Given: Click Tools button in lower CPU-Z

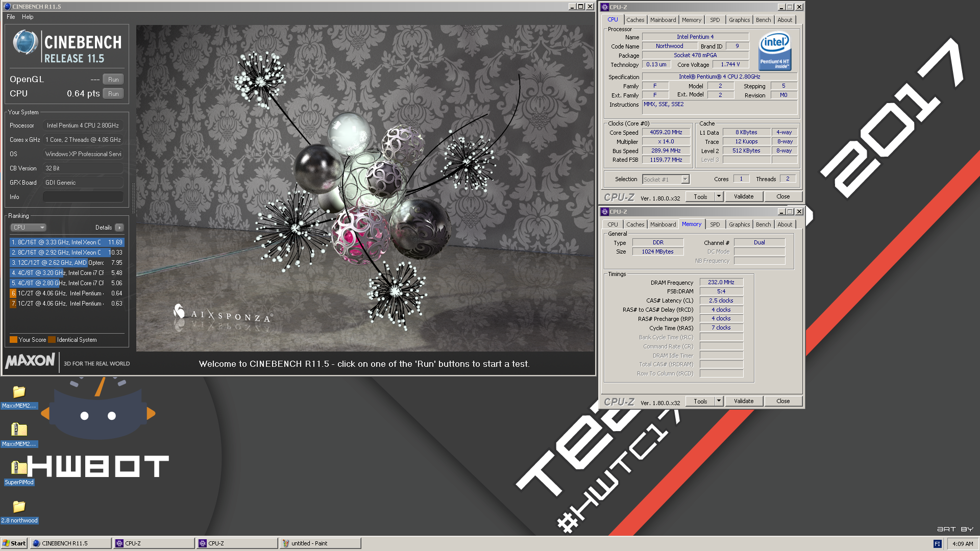Looking at the screenshot, I should coord(700,401).
